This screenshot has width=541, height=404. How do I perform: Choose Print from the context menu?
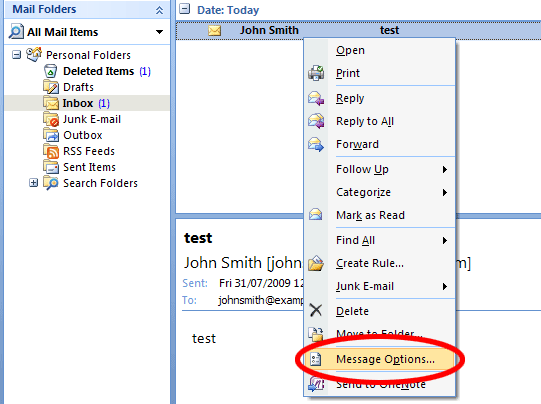coord(380,73)
